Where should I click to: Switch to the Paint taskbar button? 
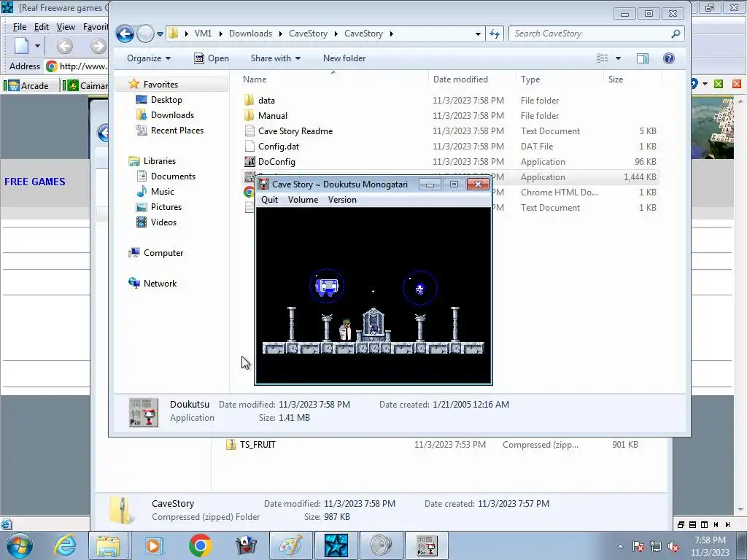coord(290,545)
